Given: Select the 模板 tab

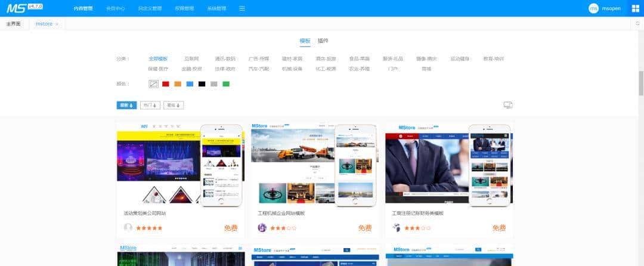Looking at the screenshot, I should (305, 41).
